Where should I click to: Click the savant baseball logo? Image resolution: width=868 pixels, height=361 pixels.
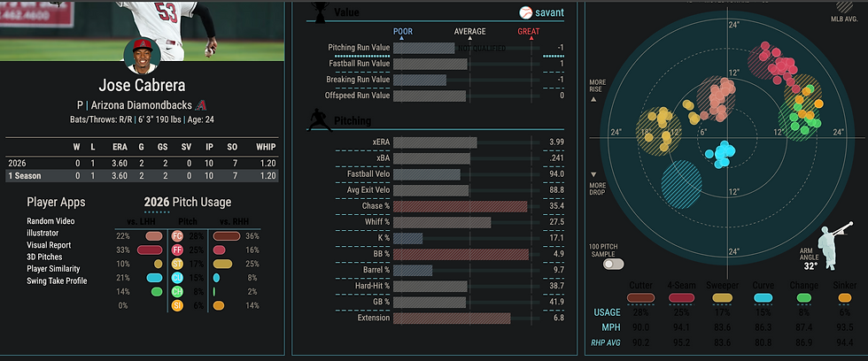(x=525, y=12)
